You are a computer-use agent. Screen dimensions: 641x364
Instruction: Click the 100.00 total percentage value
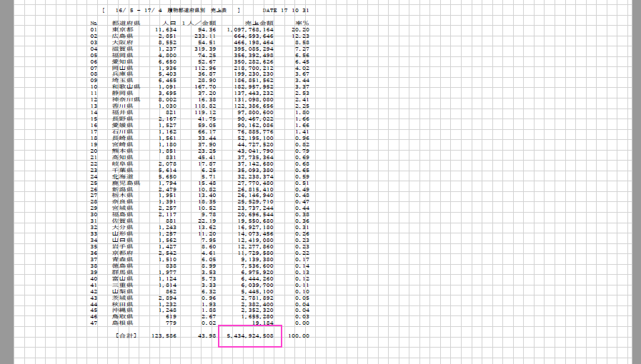(x=297, y=335)
